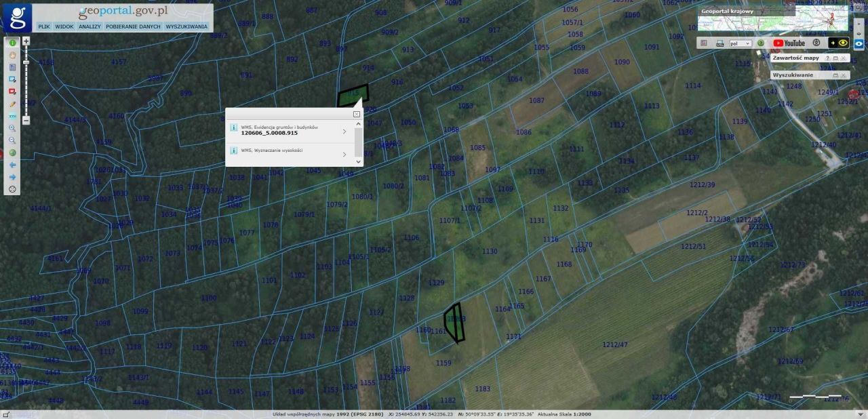
Task: Expand Ewidencja gruntów i budynków result
Action: pyautogui.click(x=344, y=132)
